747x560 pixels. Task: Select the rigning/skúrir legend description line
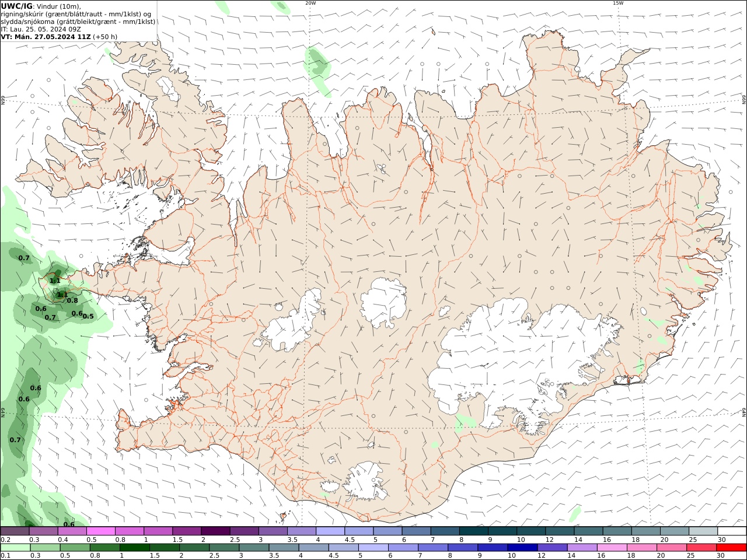[x=76, y=14]
